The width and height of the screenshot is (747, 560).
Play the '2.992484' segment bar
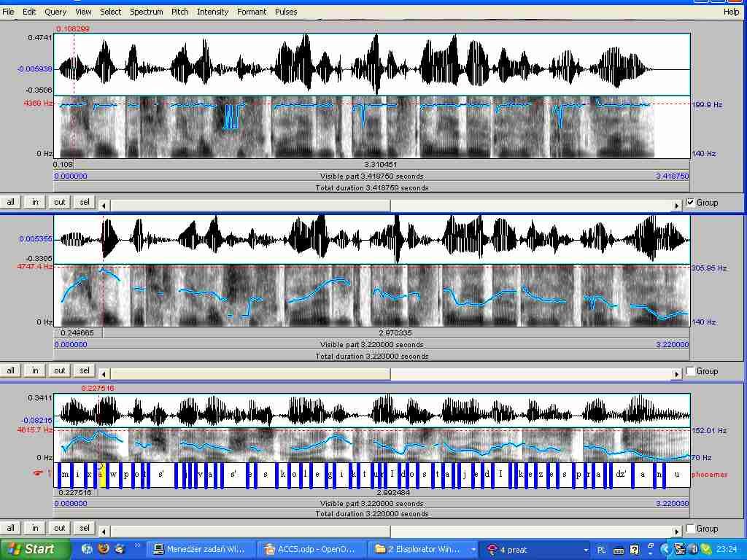coord(395,492)
